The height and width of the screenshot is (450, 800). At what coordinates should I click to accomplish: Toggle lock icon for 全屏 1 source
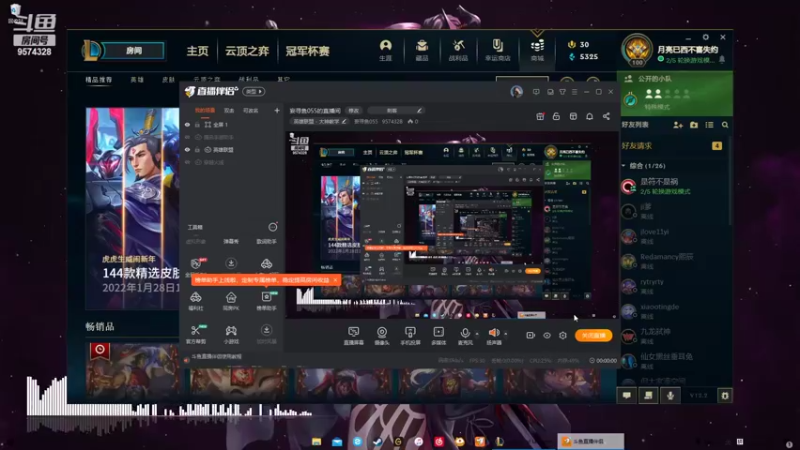pos(197,124)
